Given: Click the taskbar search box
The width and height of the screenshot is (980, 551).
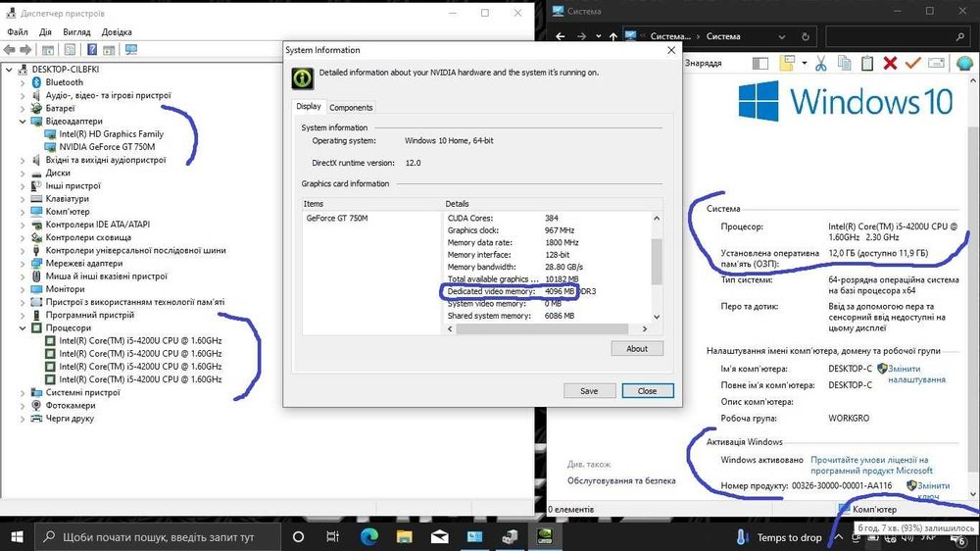Looking at the screenshot, I should [158, 536].
